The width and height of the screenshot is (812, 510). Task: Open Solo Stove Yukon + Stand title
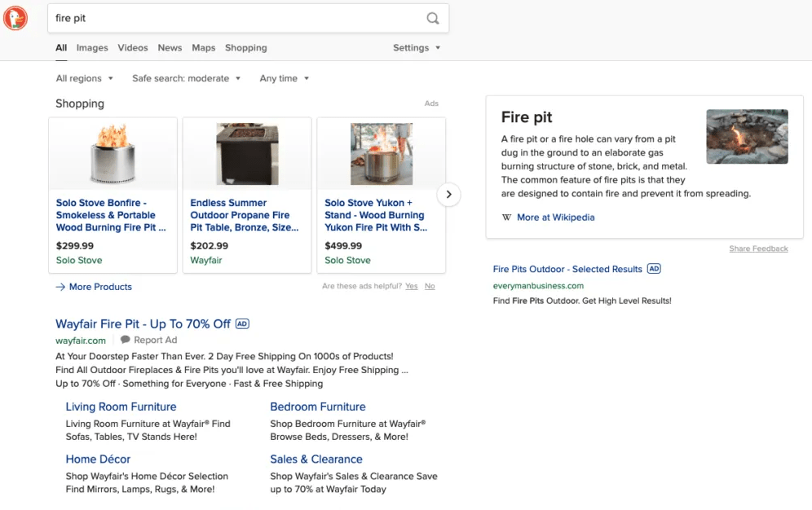click(x=376, y=215)
